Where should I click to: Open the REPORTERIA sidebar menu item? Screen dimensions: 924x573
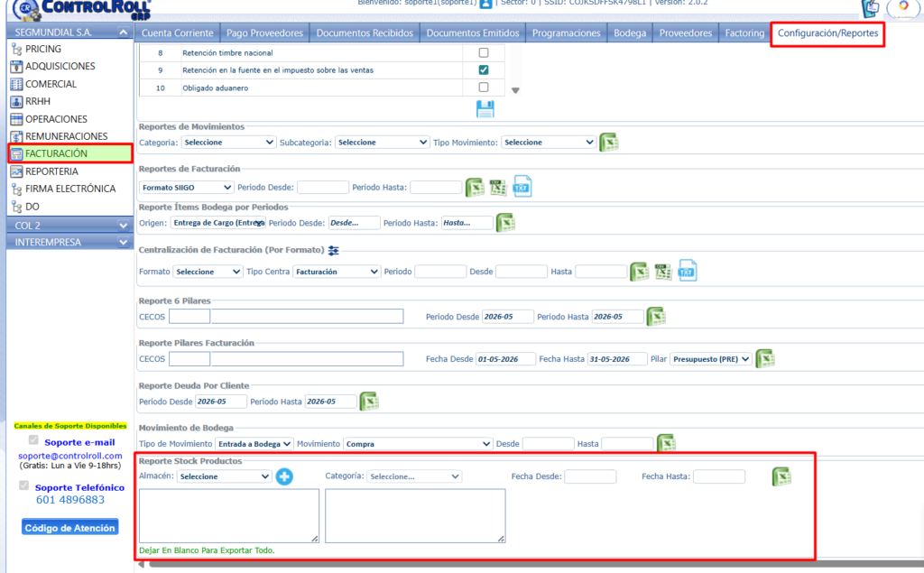51,171
